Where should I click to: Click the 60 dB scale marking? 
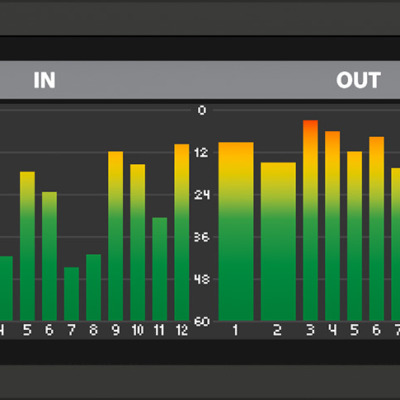point(202,322)
